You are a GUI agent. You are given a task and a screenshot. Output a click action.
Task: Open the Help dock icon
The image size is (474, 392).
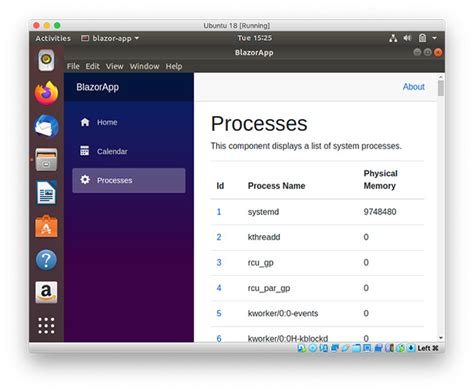pyautogui.click(x=46, y=260)
